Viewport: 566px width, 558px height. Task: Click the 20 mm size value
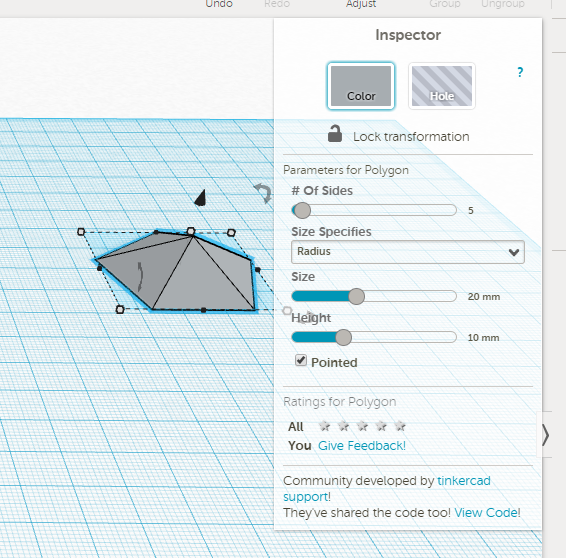click(484, 297)
